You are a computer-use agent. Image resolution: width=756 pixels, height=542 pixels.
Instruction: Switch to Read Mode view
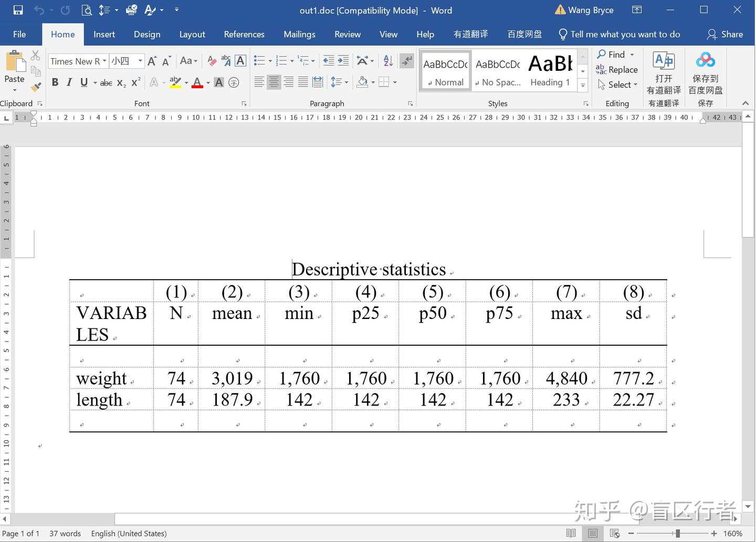tap(571, 533)
